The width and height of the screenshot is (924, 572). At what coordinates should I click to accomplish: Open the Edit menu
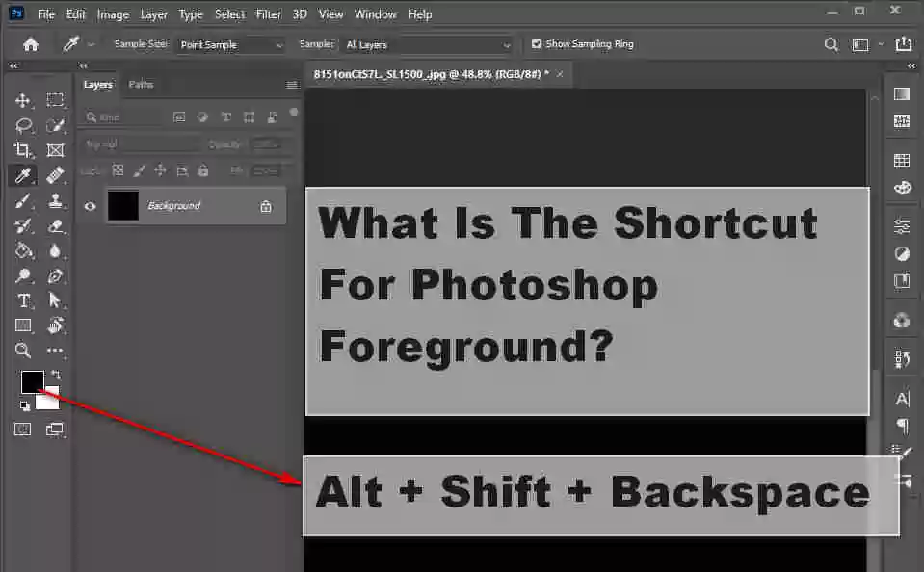[75, 14]
